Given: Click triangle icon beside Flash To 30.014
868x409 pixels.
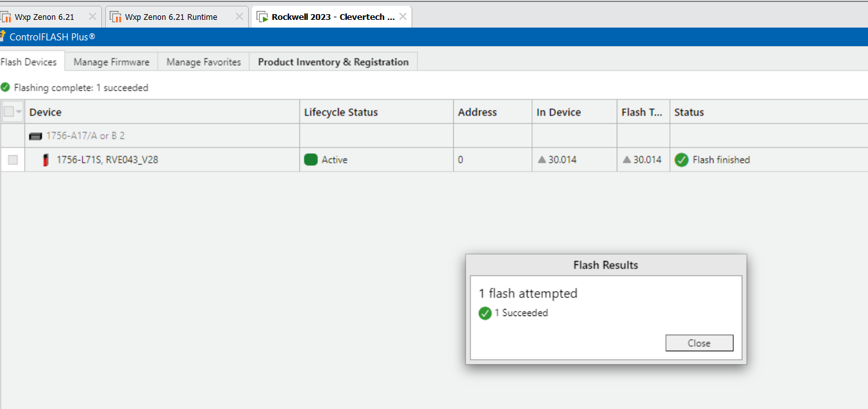Looking at the screenshot, I should click(627, 160).
